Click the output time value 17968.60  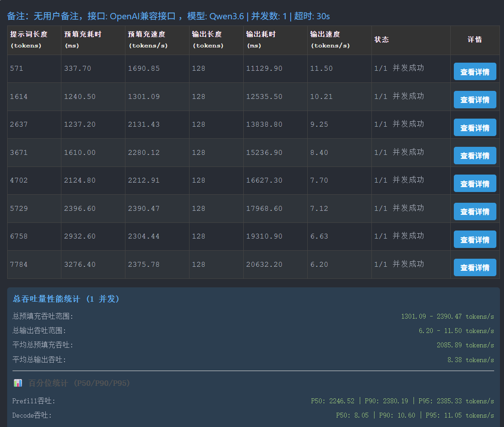click(264, 209)
